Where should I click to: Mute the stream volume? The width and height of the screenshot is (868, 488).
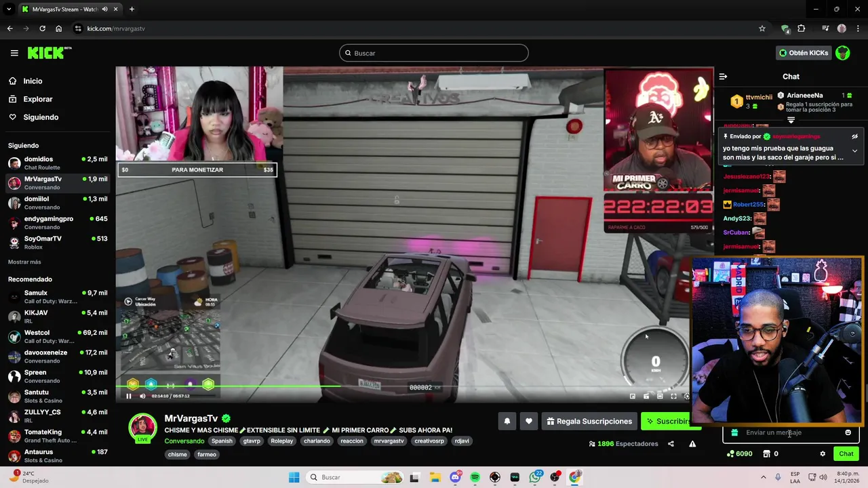coord(142,396)
